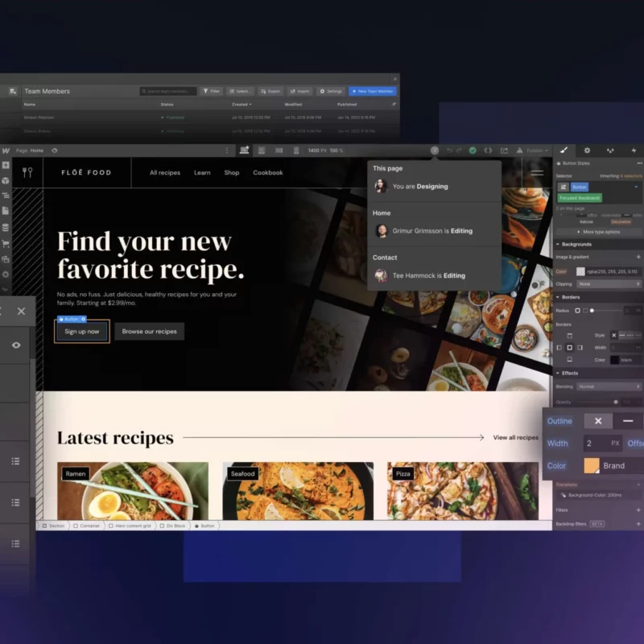
Task: Click Cookbook in the site nav
Action: point(268,173)
